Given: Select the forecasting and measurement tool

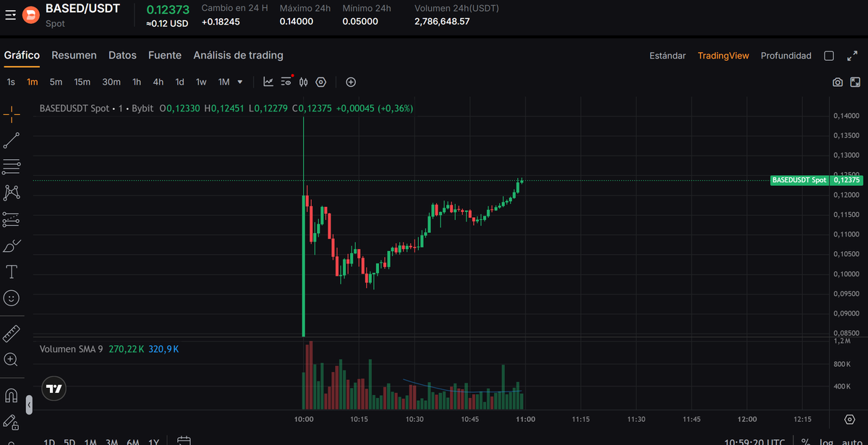Looking at the screenshot, I should click(12, 219).
